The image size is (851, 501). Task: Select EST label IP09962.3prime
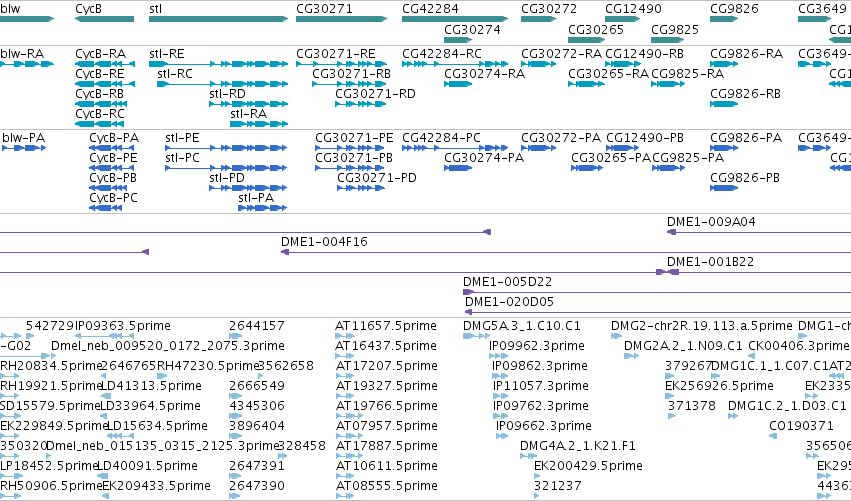point(537,346)
